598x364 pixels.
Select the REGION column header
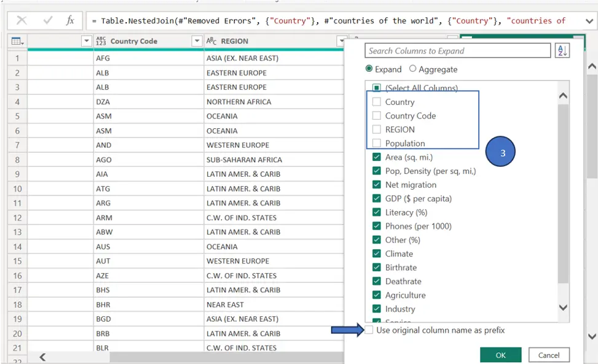274,41
